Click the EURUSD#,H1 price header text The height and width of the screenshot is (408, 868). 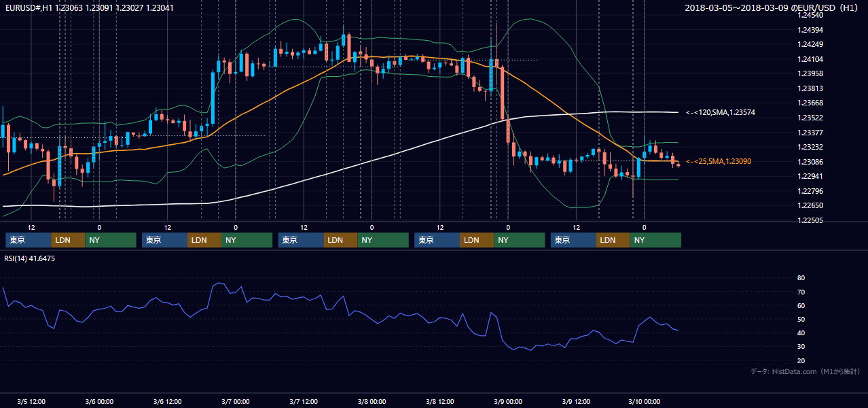pos(90,7)
